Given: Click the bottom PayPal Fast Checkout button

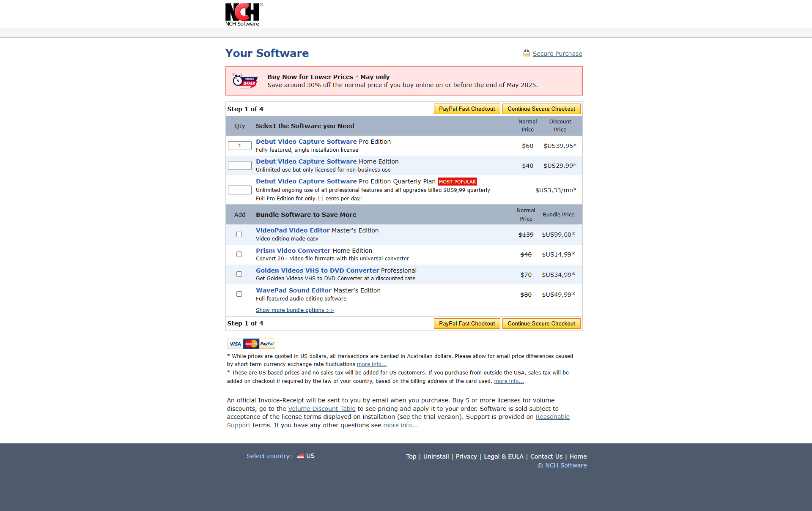Looking at the screenshot, I should pyautogui.click(x=467, y=323).
